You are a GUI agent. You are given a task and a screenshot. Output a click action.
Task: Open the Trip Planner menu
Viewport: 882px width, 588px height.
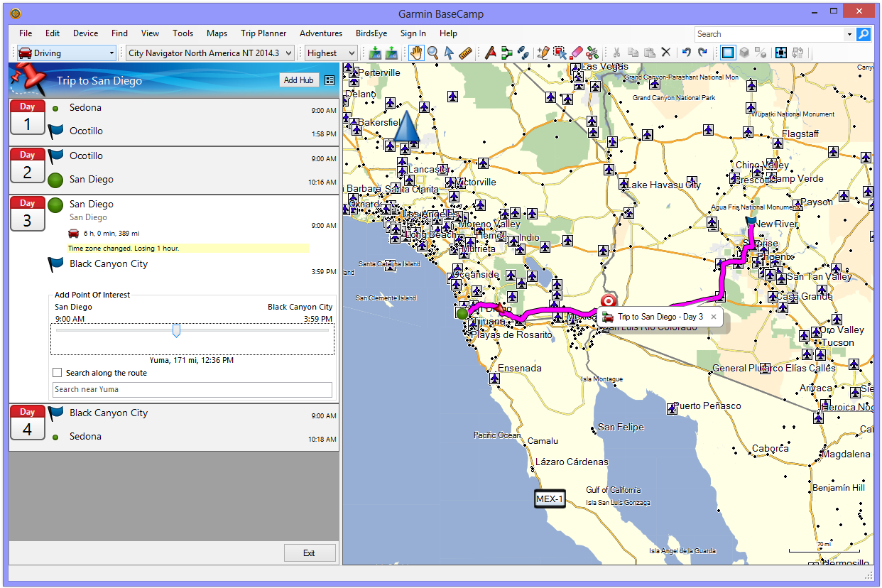263,33
